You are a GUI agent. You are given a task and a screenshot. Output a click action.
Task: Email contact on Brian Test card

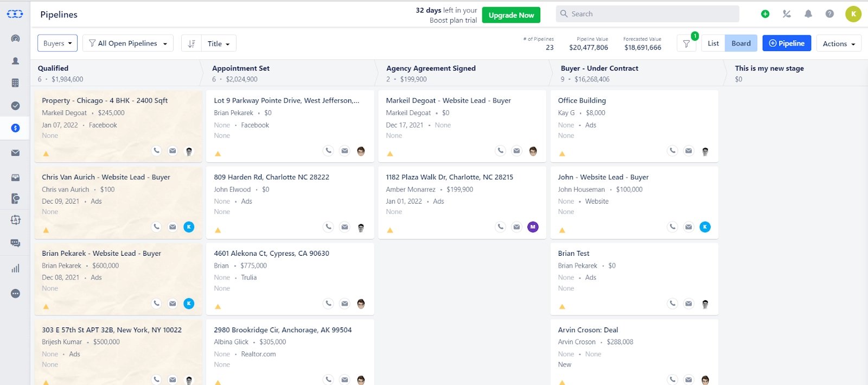[x=688, y=304]
